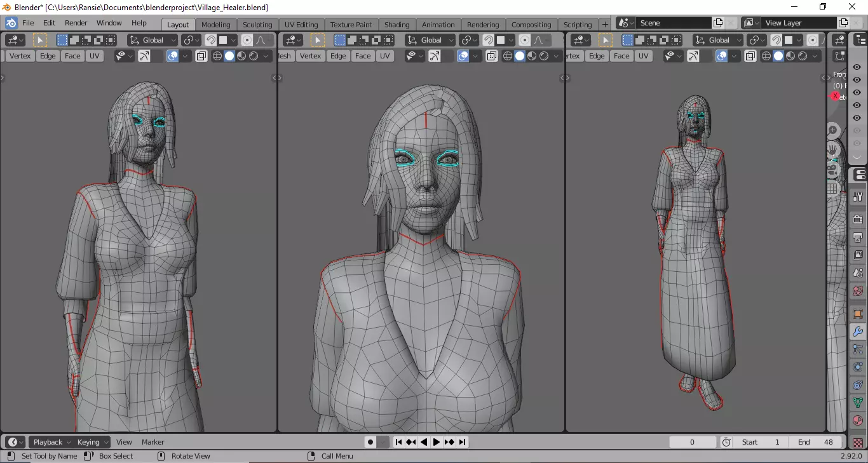This screenshot has height=463, width=868.
Task: Toggle overlays in left viewport
Action: pos(173,56)
